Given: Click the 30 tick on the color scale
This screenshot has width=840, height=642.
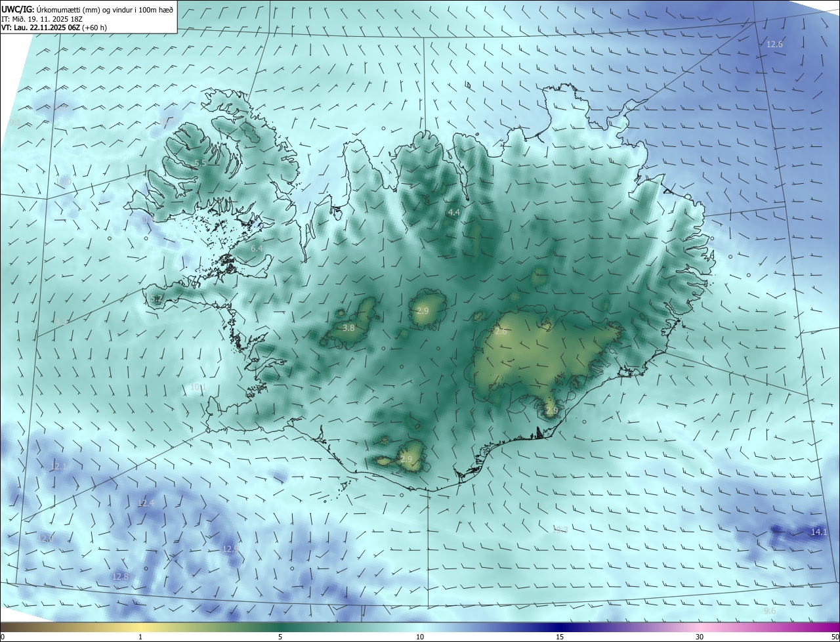Looking at the screenshot, I should point(700,637).
